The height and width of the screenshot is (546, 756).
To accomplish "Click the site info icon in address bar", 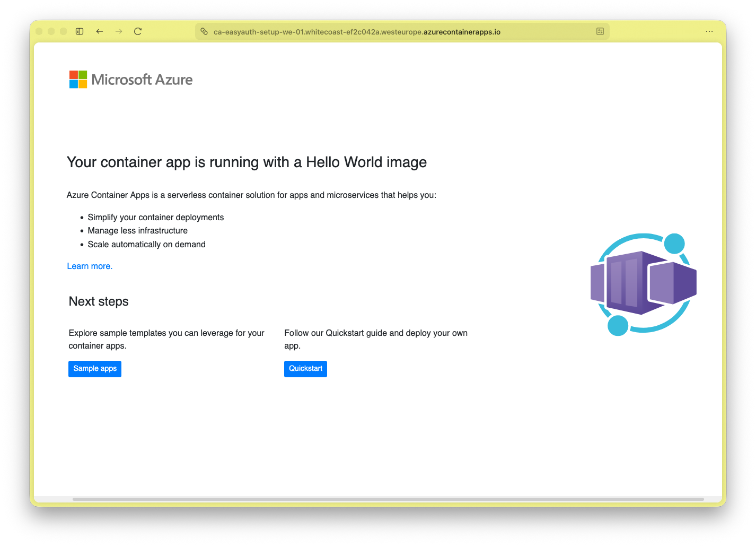I will pos(204,31).
